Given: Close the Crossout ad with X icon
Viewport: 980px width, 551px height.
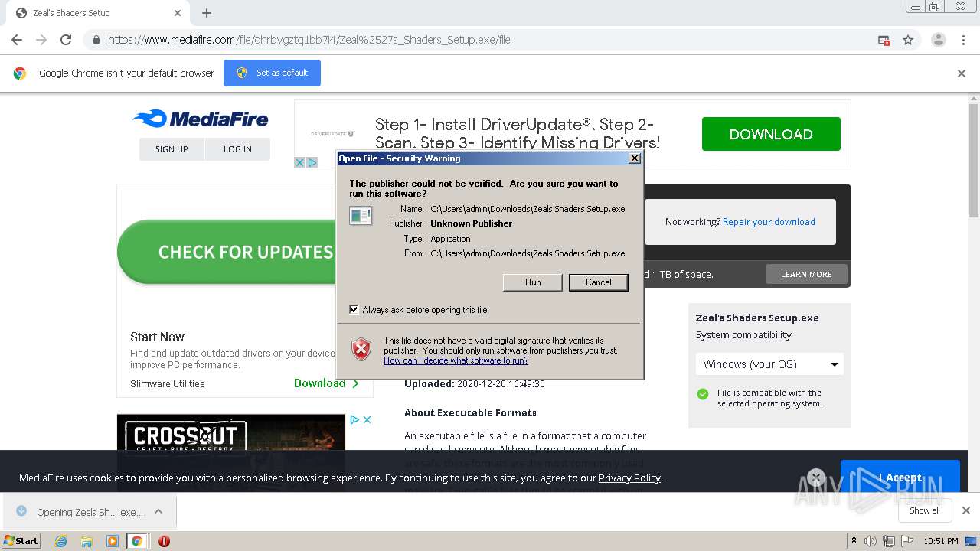Looking at the screenshot, I should click(367, 419).
